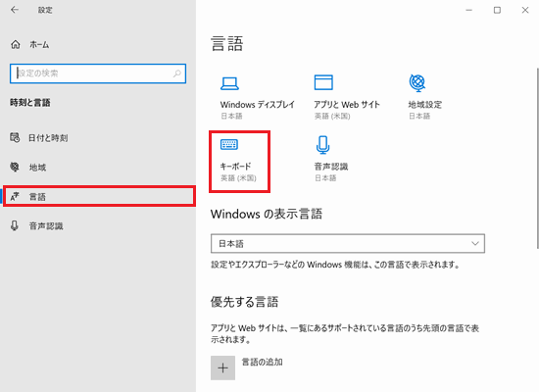This screenshot has width=539, height=392.
Task: Click the vertical scrollbar on the right
Action: point(537,158)
